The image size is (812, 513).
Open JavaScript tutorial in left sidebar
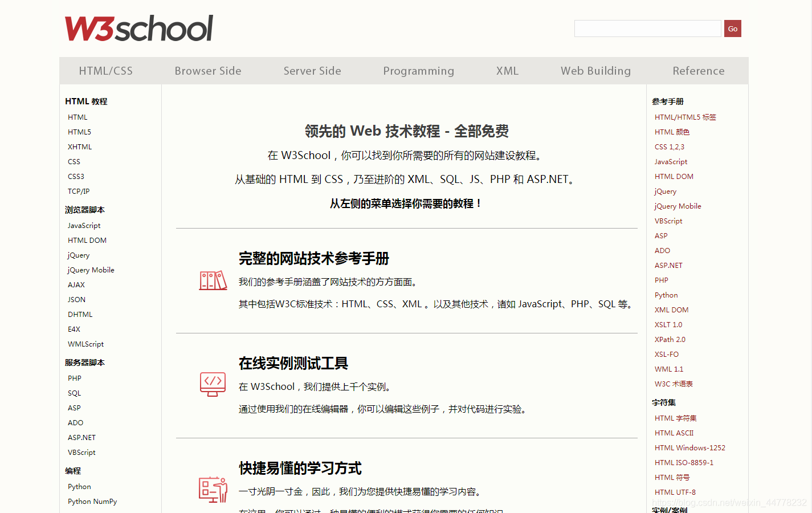click(x=84, y=225)
